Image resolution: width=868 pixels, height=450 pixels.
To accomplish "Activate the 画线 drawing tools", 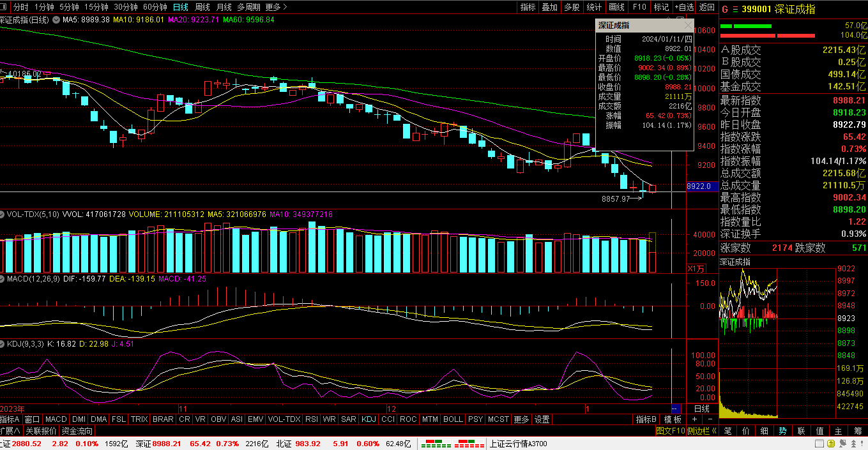I will click(617, 7).
